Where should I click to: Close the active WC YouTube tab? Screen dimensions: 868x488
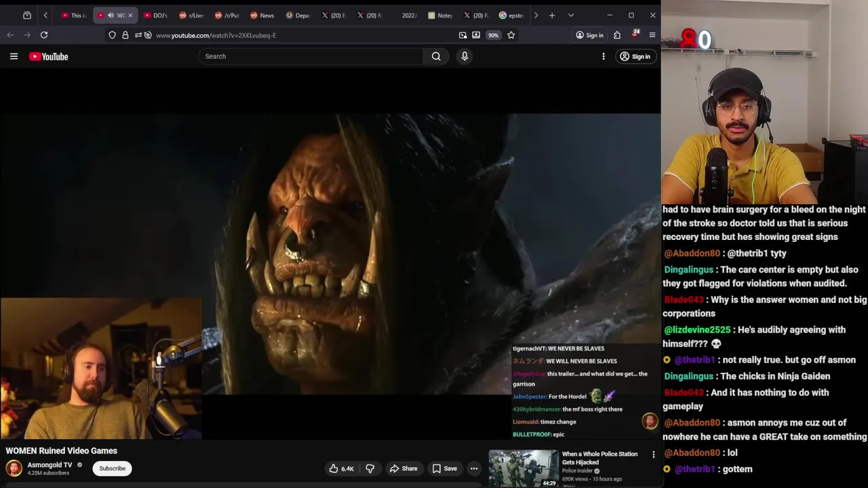click(130, 15)
